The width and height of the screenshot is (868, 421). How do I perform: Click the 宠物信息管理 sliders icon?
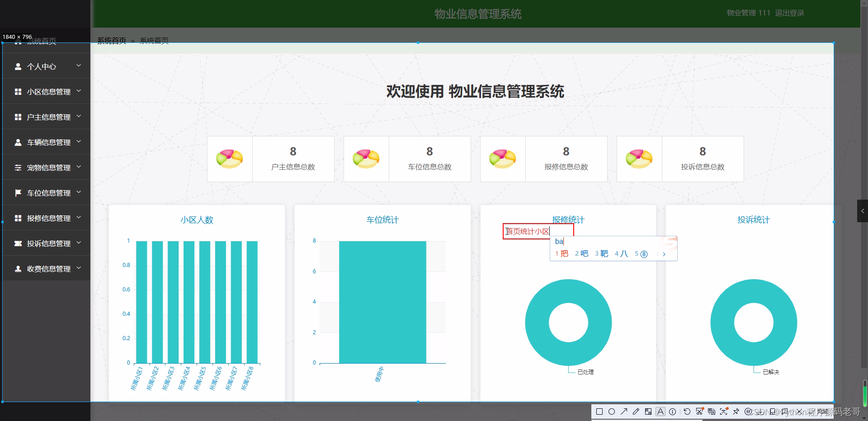(x=18, y=168)
